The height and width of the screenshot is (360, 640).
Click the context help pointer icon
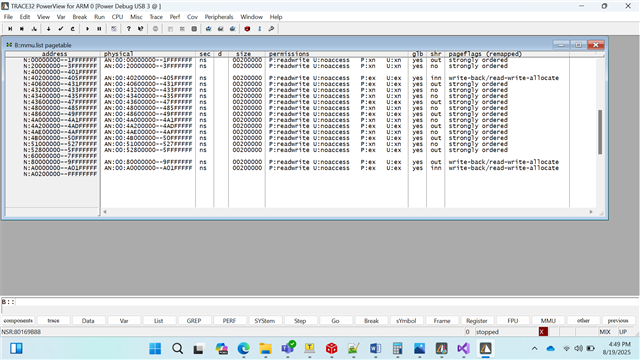[141, 29]
